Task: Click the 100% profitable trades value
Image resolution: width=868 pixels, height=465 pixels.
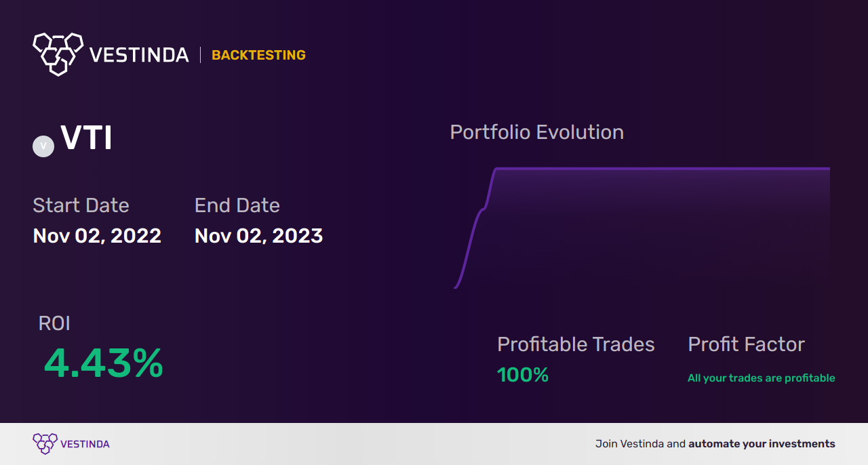Action: coord(523,375)
